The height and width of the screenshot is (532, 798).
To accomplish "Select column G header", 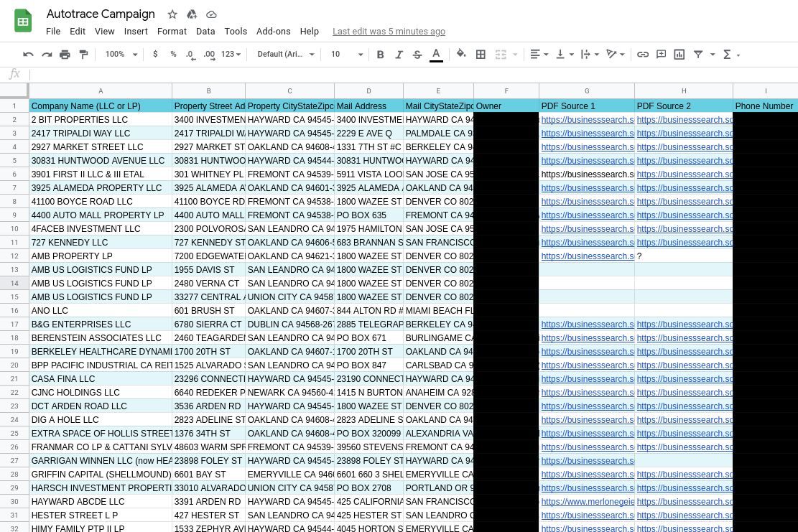I will pos(587,91).
